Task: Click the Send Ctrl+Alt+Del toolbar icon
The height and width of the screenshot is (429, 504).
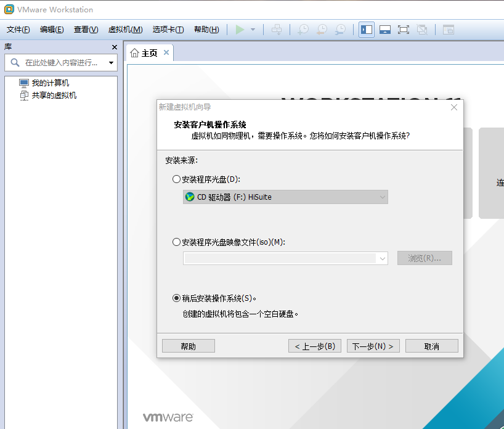Action: (x=277, y=30)
